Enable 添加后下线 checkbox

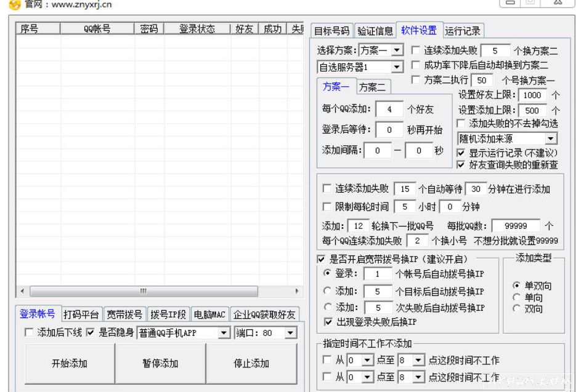[29, 332]
